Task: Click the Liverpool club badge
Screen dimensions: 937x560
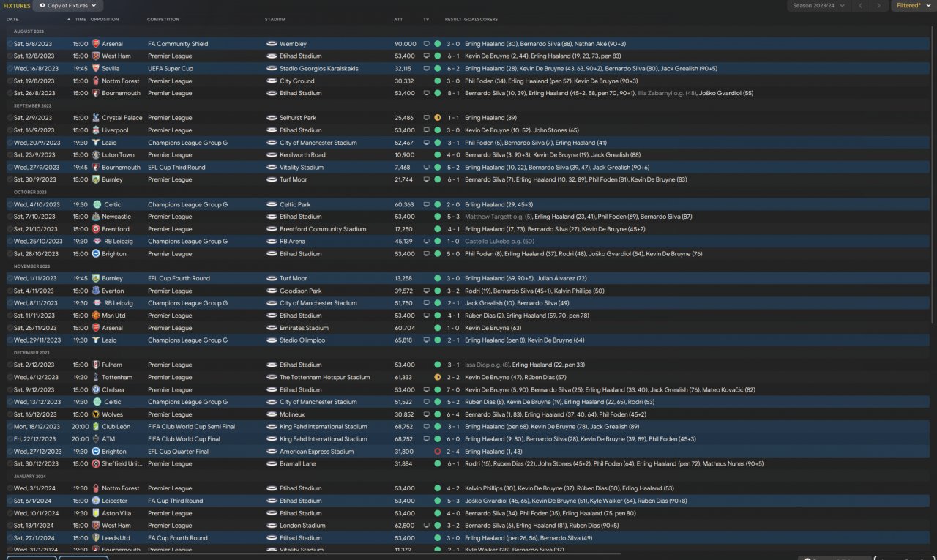Action: [x=96, y=130]
